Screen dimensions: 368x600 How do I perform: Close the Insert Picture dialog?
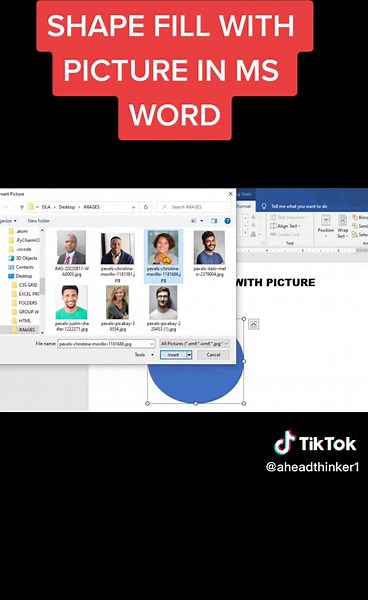[x=230, y=194]
